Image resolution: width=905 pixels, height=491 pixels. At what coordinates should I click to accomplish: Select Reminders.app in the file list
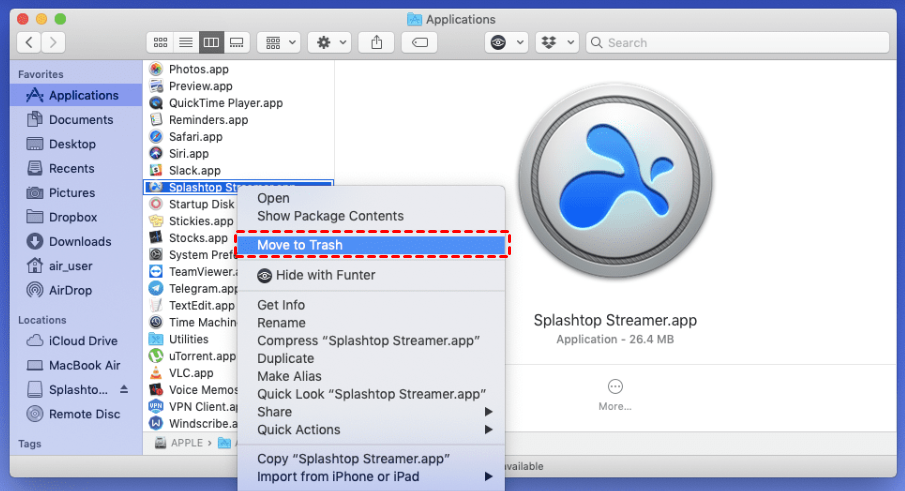coord(238,120)
